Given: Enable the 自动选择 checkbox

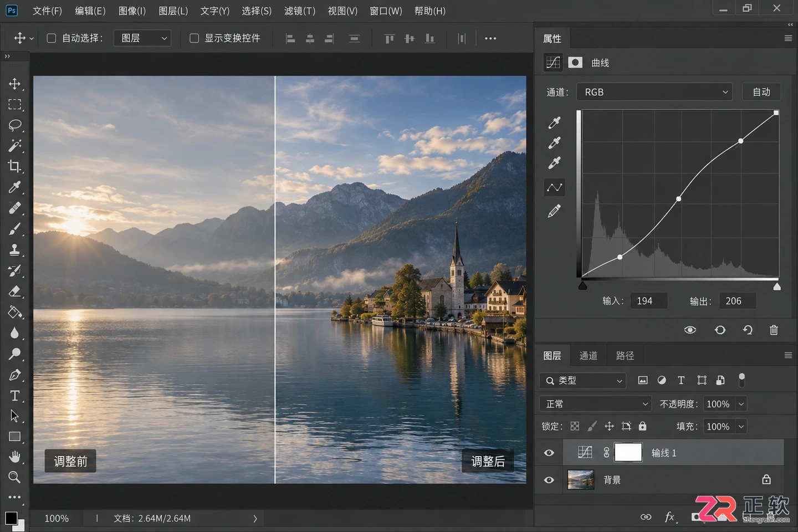Looking at the screenshot, I should [x=52, y=38].
